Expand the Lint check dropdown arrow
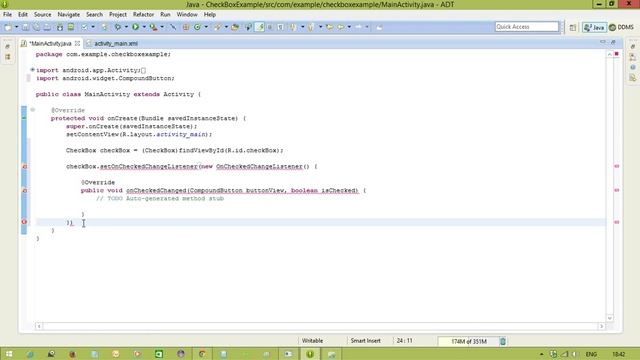Image resolution: width=640 pixels, height=360 pixels. click(x=93, y=27)
